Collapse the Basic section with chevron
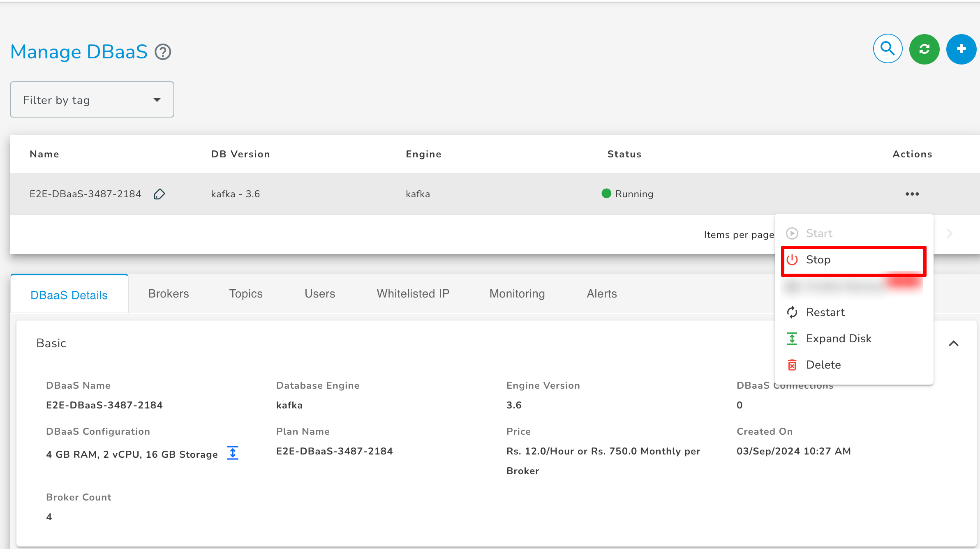This screenshot has height=549, width=980. pos(954,344)
